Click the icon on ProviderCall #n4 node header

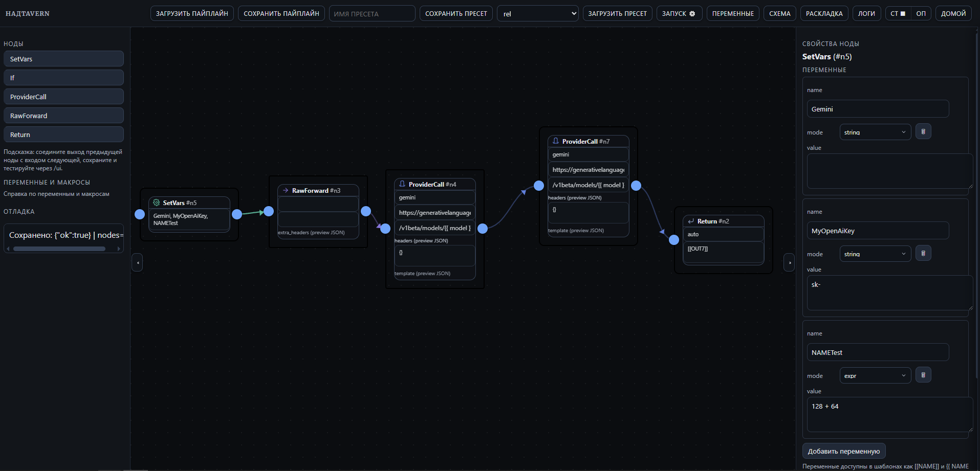point(402,184)
